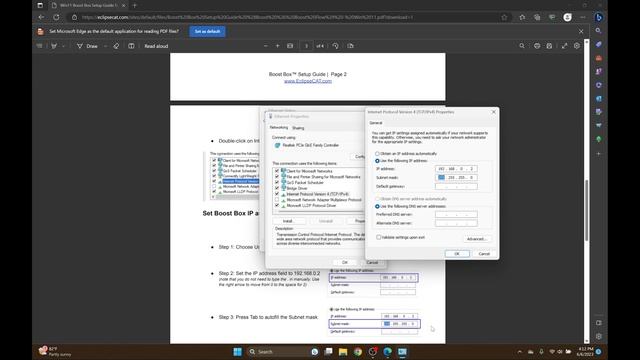Image resolution: width=640 pixels, height=360 pixels.
Task: Print the PDF document
Action: [537, 46]
